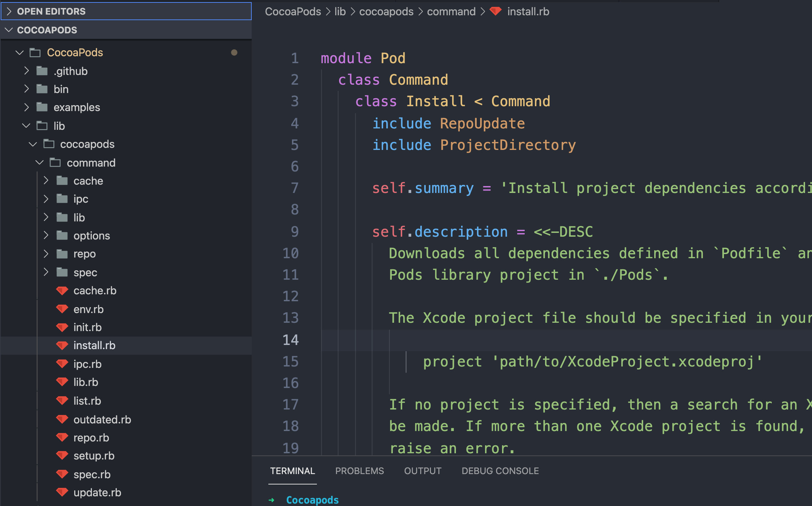Click the gem icon in the breadcrumb bar
812x506 pixels.
click(495, 11)
